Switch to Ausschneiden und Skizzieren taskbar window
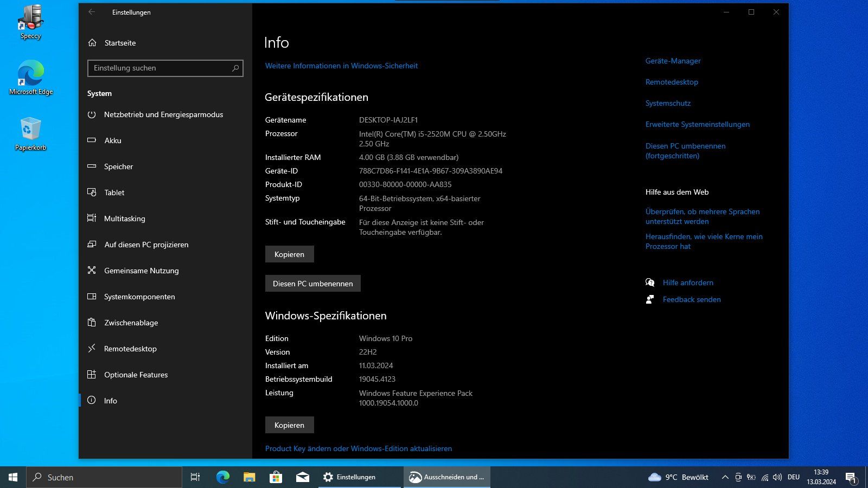Image resolution: width=868 pixels, height=488 pixels. pyautogui.click(x=447, y=477)
